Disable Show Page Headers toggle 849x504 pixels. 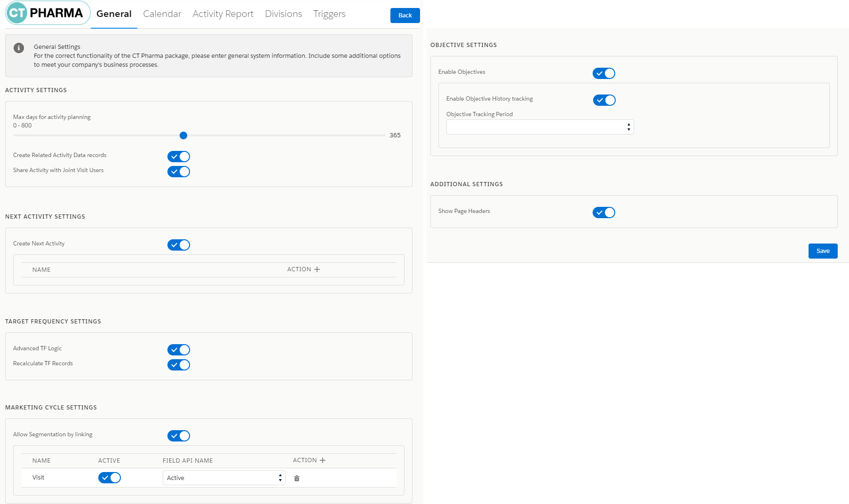pyautogui.click(x=604, y=213)
